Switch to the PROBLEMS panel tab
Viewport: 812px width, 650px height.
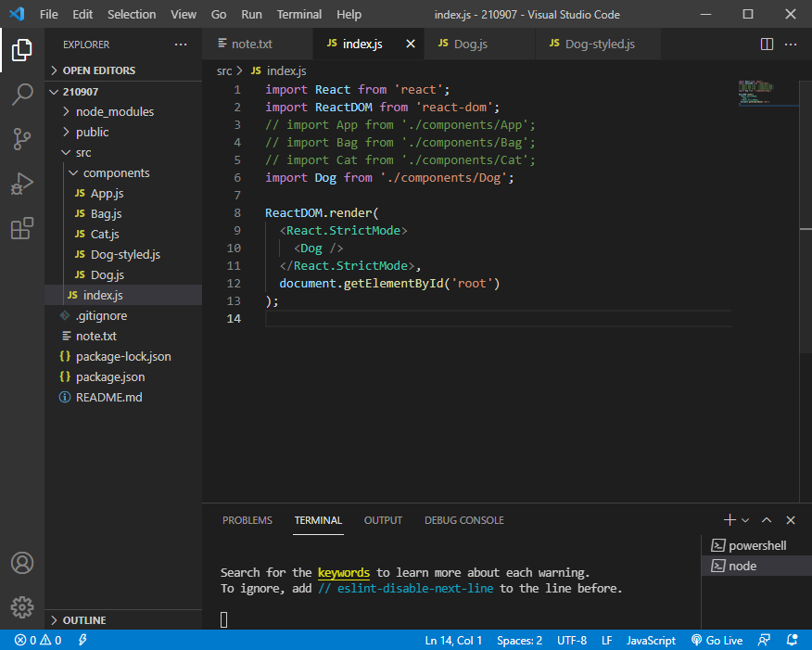coord(247,520)
